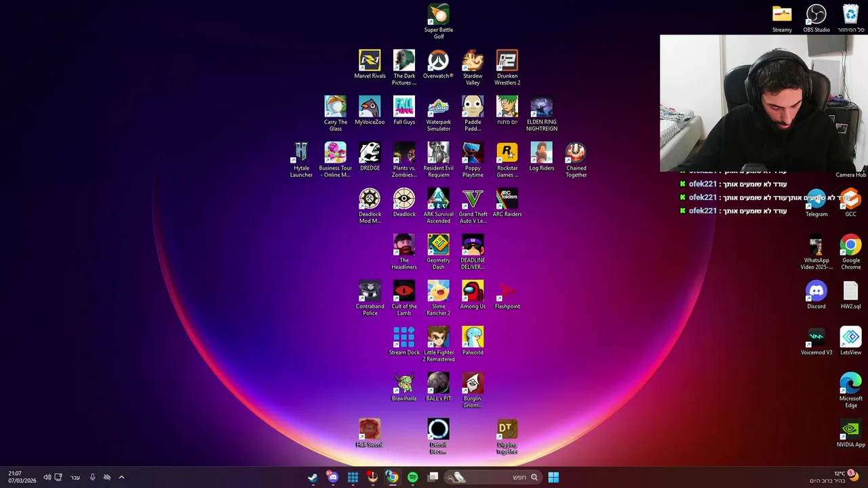Open the Among Us desktop icon
The height and width of the screenshot is (488, 868).
point(473,295)
